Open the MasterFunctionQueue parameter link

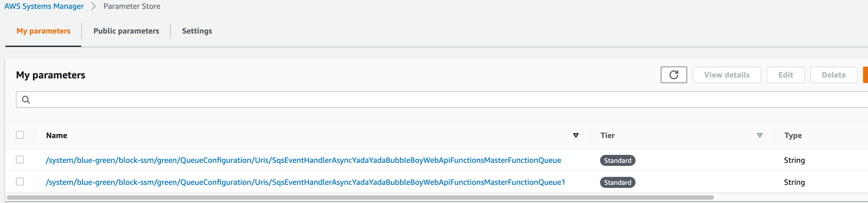coord(303,160)
